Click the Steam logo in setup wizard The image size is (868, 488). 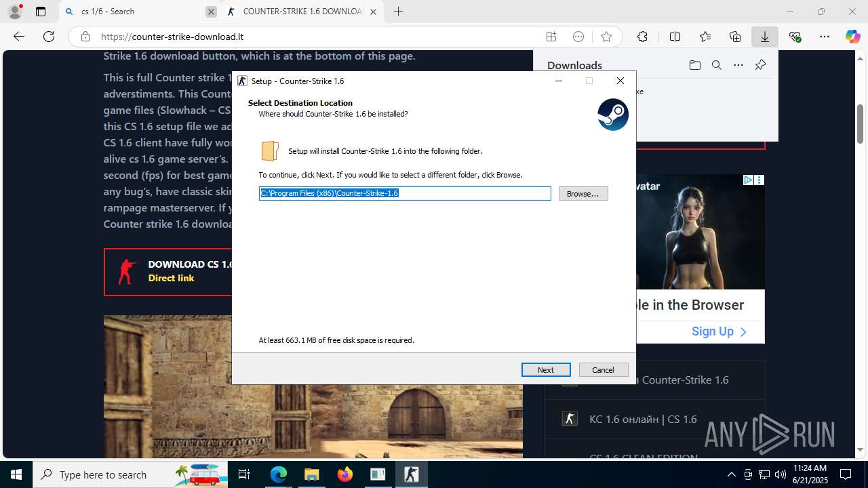coord(613,115)
